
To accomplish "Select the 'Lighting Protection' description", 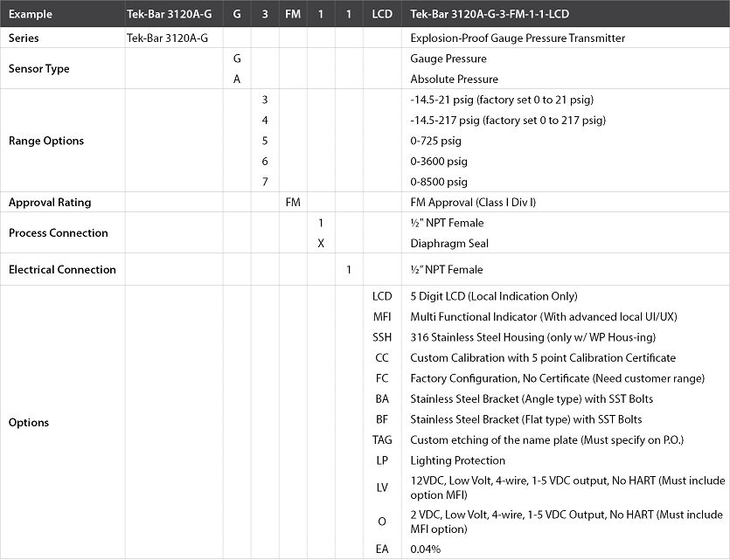I will 457,460.
